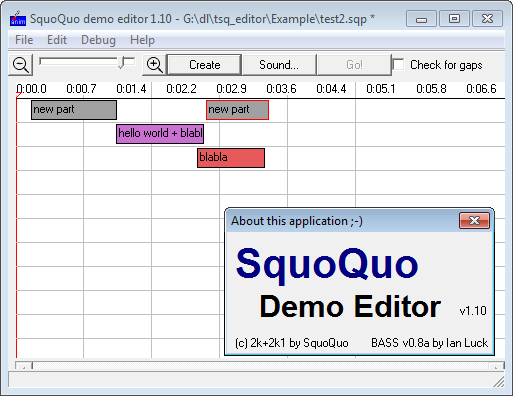
Task: Maximize the SquoQuo demo editor window
Action: pos(454,19)
